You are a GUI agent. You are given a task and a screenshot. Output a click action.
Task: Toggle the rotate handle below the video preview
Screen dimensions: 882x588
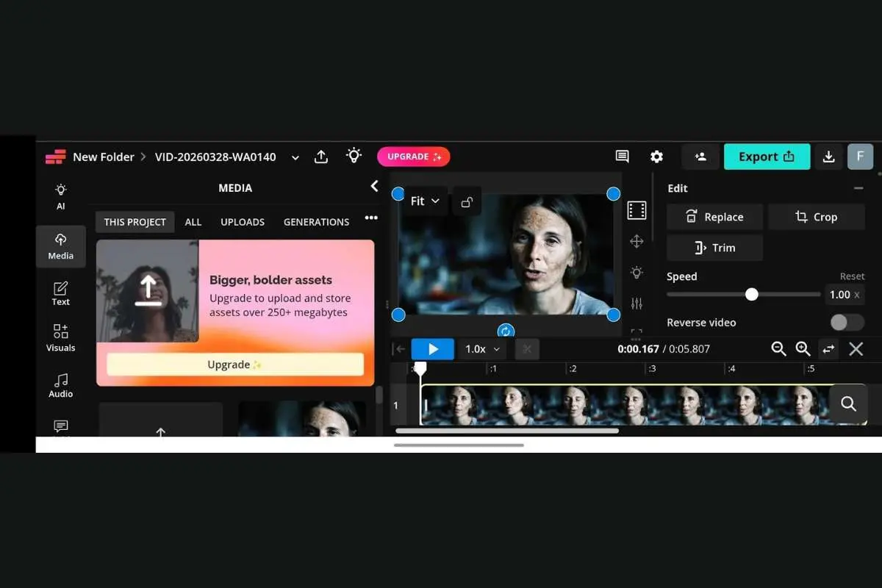pyautogui.click(x=506, y=331)
